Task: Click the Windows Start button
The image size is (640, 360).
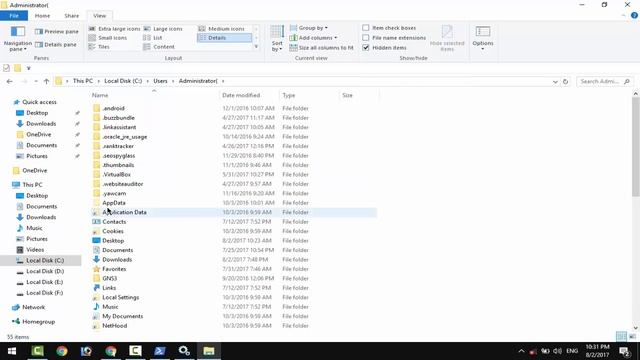Action: (x=11, y=351)
